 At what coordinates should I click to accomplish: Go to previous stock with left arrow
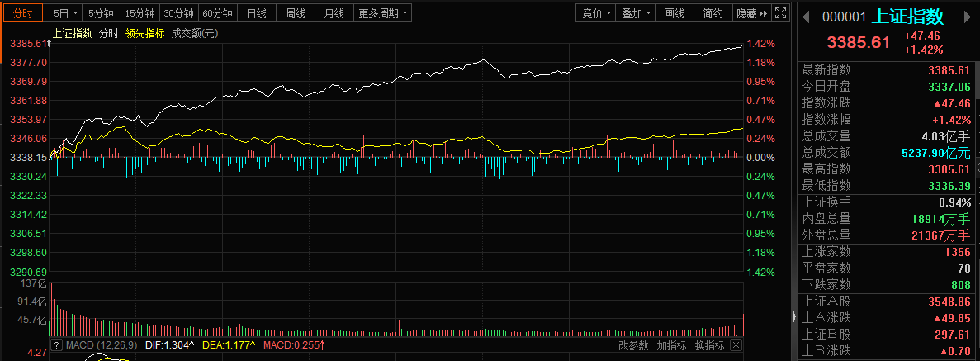[807, 17]
